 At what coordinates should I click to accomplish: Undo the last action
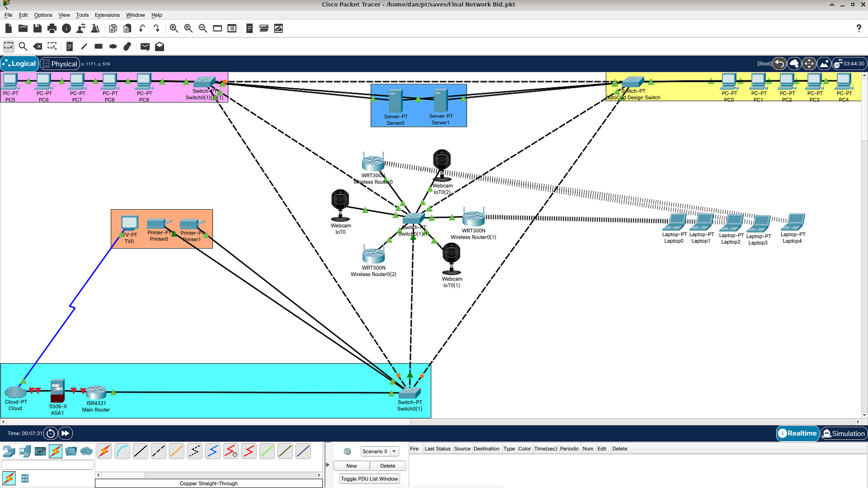[142, 28]
